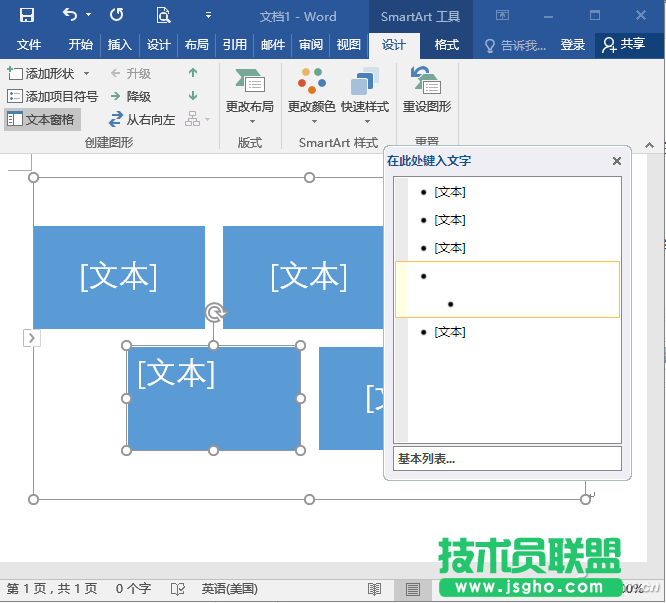Toggle the 文本窗格 text pane button

(x=42, y=119)
